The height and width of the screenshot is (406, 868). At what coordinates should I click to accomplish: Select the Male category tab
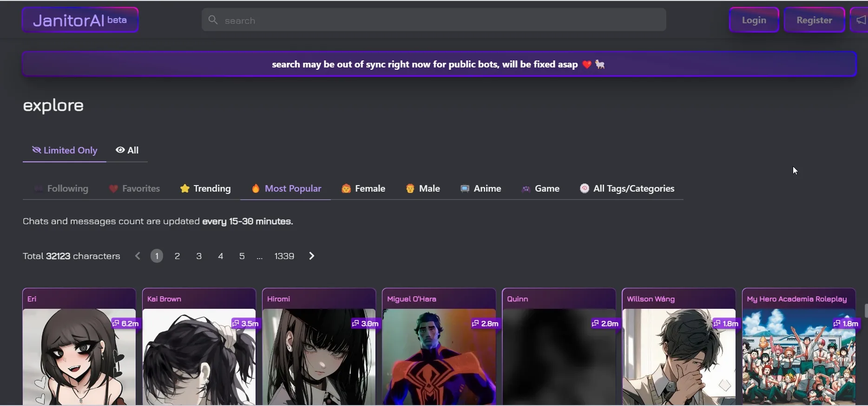click(x=423, y=188)
